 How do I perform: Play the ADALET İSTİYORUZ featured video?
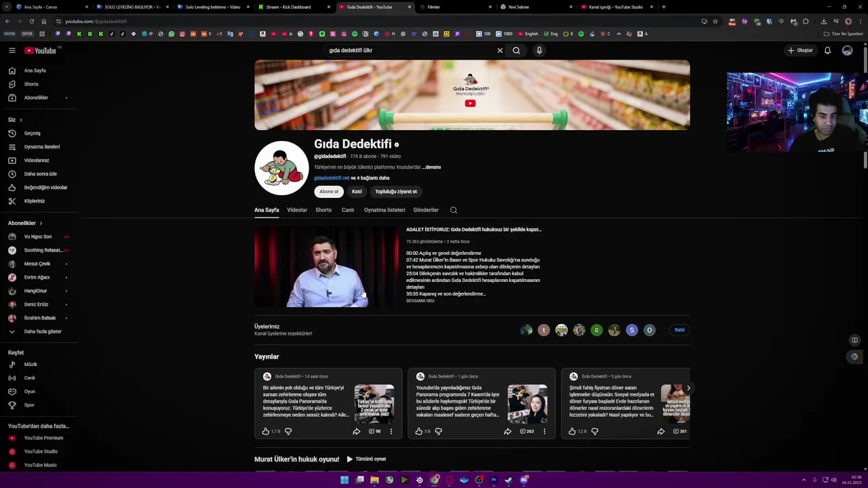coord(327,267)
